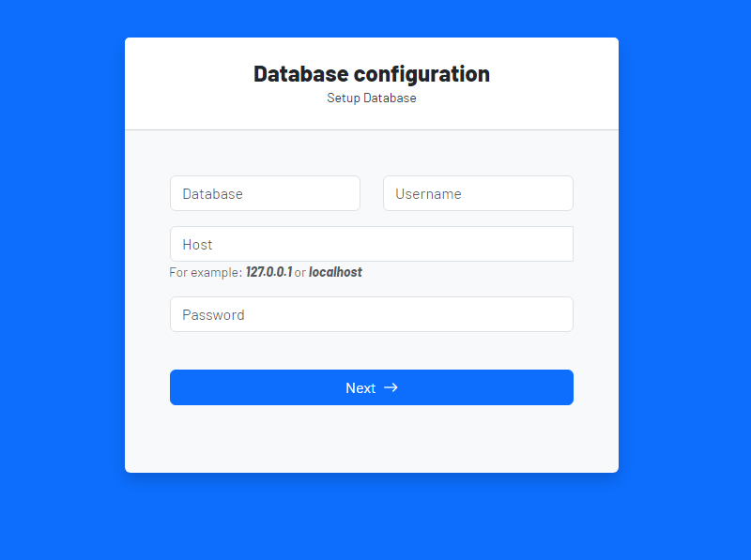Viewport: 751px width, 560px height.
Task: Click the "127.0.0.1" example host text
Action: click(268, 272)
